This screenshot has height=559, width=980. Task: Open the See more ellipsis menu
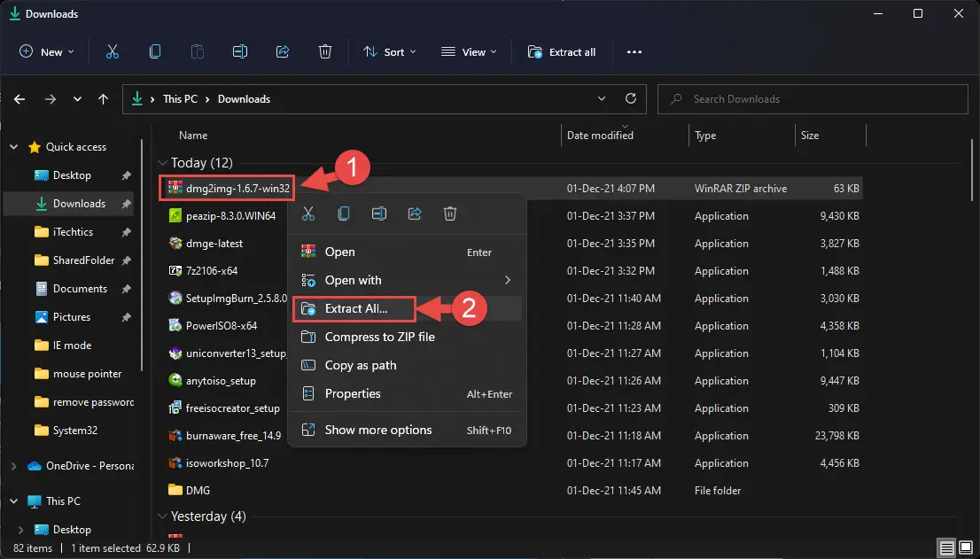634,52
